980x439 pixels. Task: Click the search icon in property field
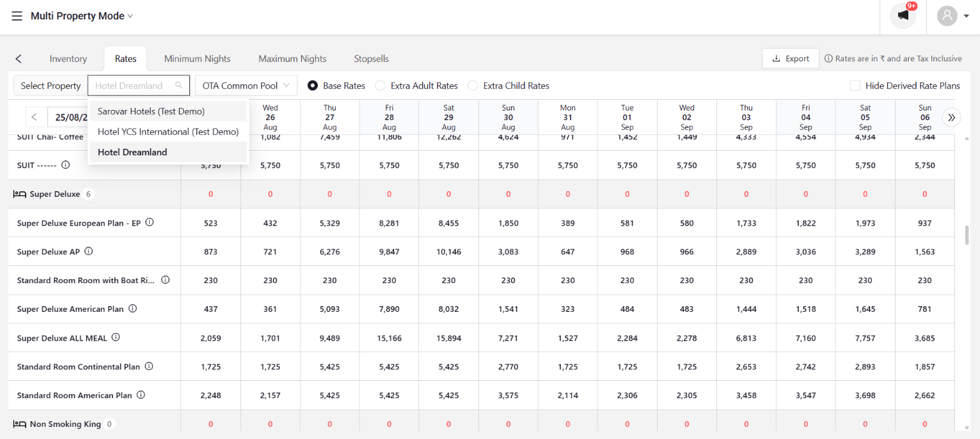tap(178, 86)
